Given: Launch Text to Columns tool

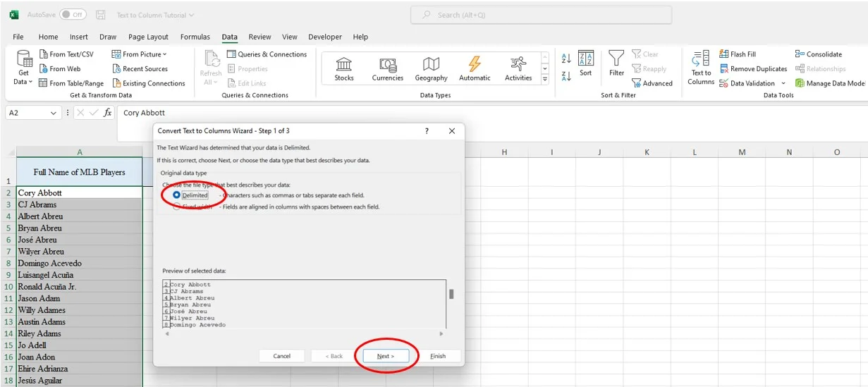Looking at the screenshot, I should click(701, 68).
